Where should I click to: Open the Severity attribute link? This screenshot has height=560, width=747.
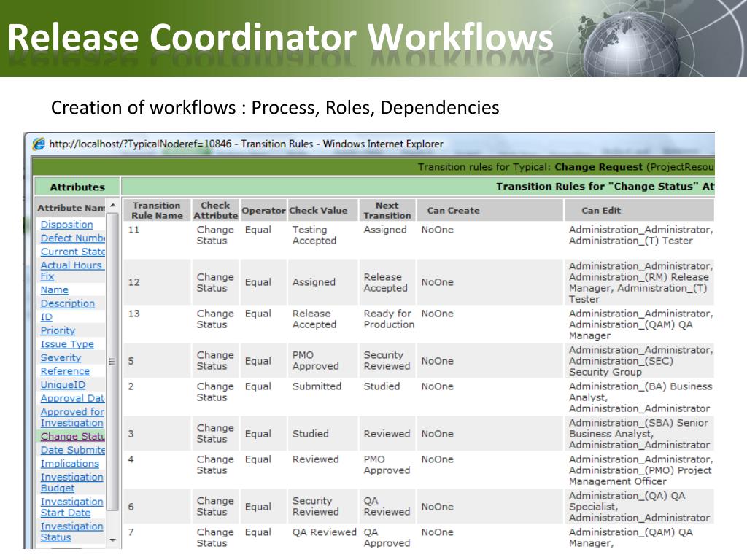[x=61, y=357]
